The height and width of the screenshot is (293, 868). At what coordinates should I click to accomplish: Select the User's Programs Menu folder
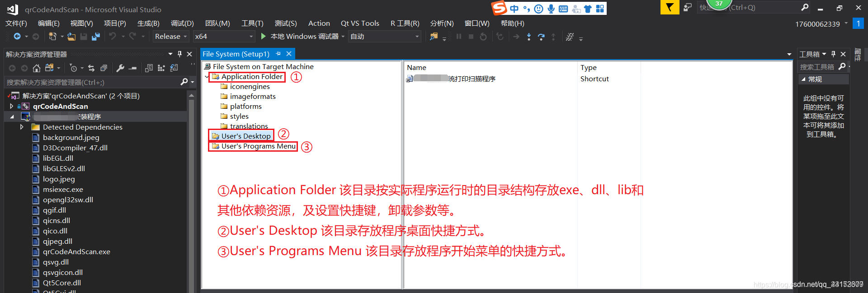pyautogui.click(x=258, y=146)
